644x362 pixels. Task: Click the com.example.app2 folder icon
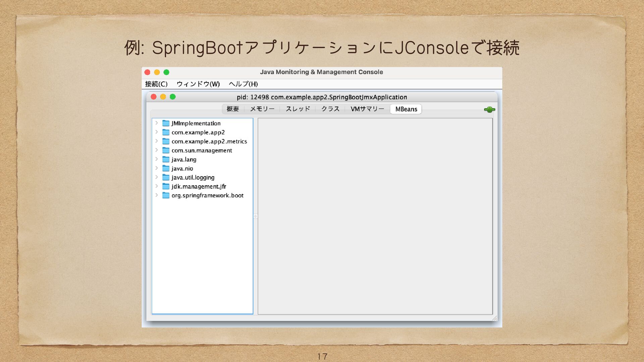coord(166,132)
